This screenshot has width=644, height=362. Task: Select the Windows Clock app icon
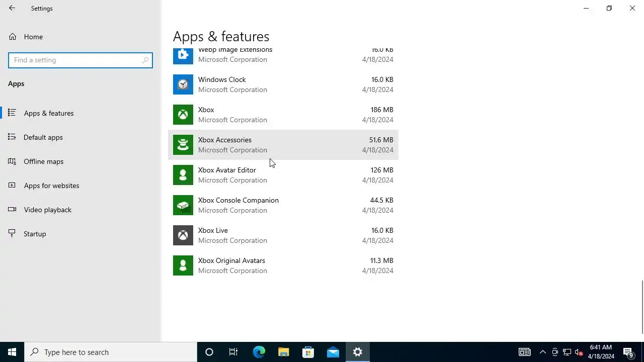183,84
